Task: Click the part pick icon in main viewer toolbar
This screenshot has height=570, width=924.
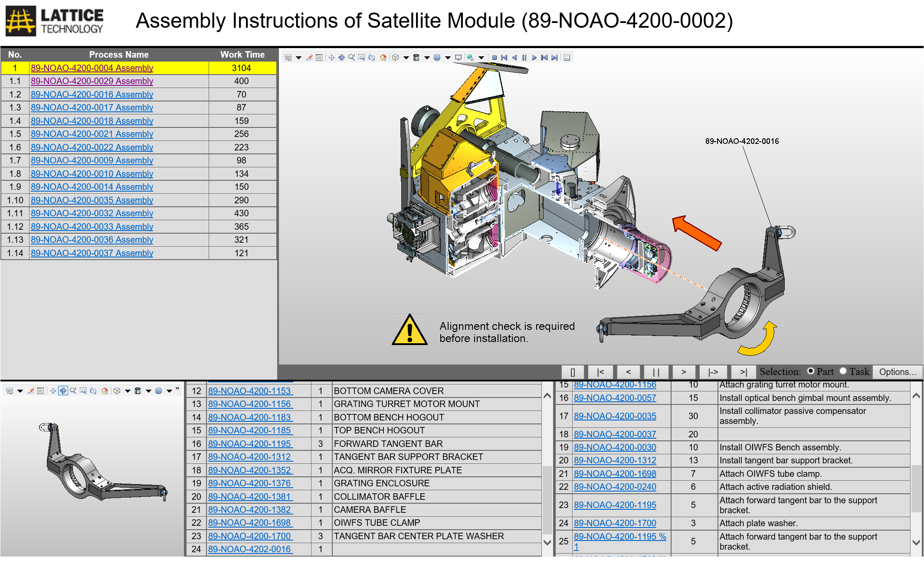Action: 470,57
